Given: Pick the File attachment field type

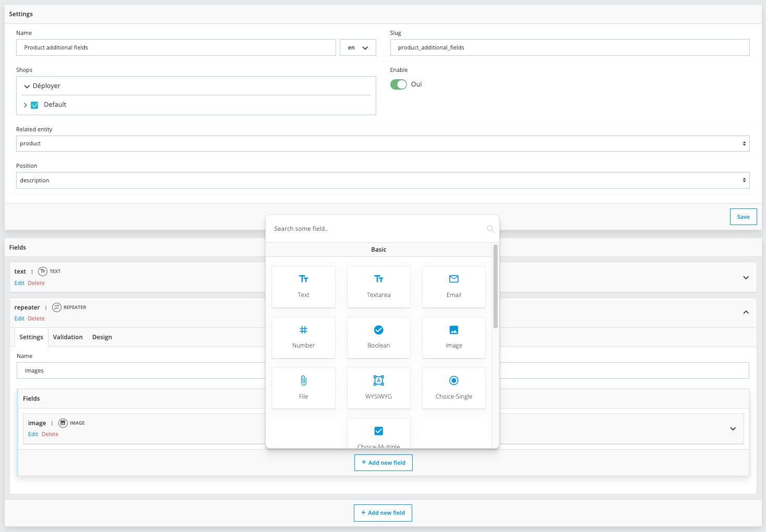Looking at the screenshot, I should (303, 388).
